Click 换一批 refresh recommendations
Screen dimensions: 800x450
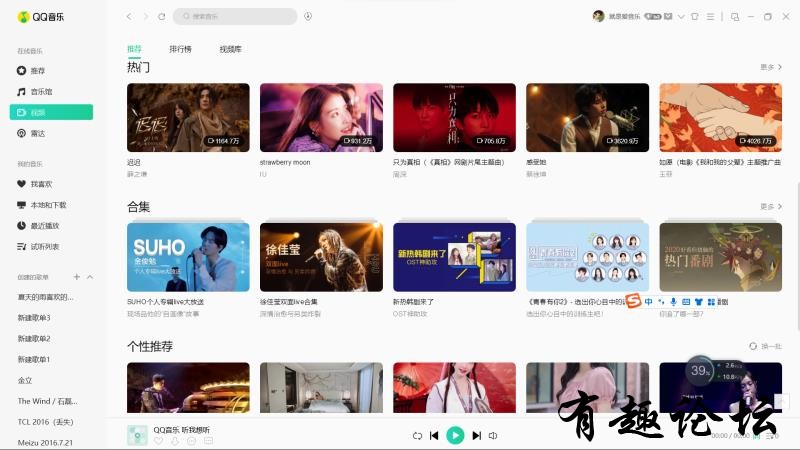point(765,346)
